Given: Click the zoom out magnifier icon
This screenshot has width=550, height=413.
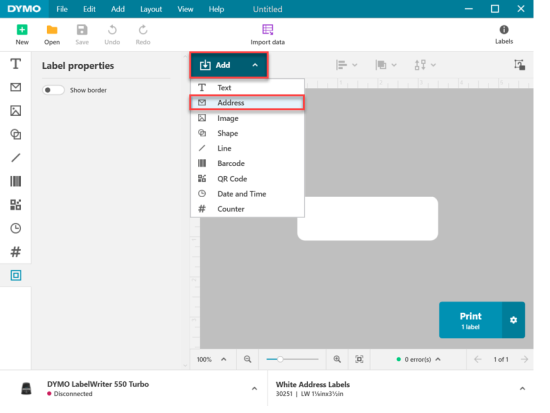Looking at the screenshot, I should click(x=248, y=359).
